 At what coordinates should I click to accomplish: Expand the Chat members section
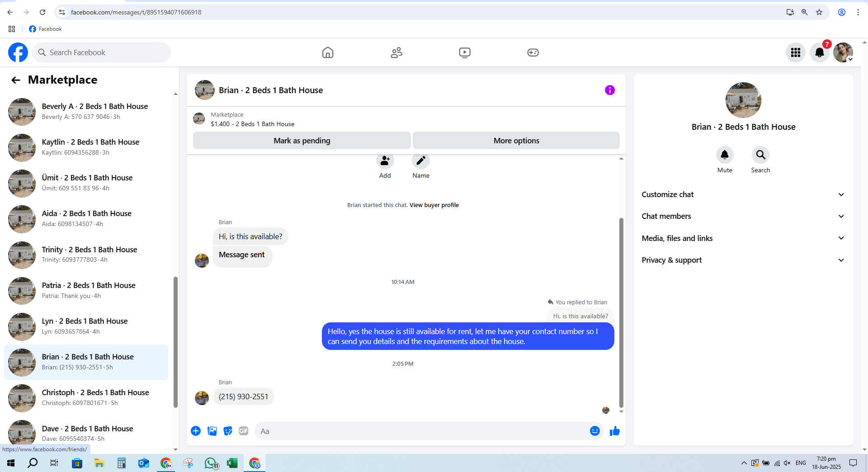743,216
